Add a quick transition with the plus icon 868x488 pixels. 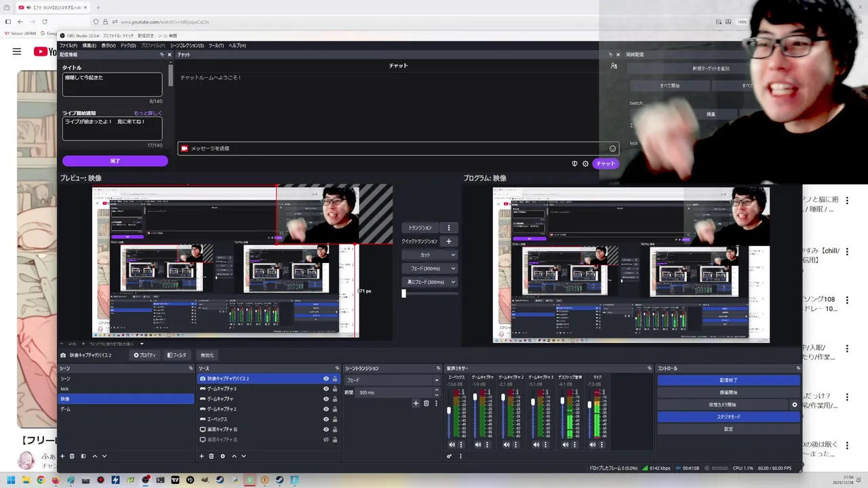[448, 241]
